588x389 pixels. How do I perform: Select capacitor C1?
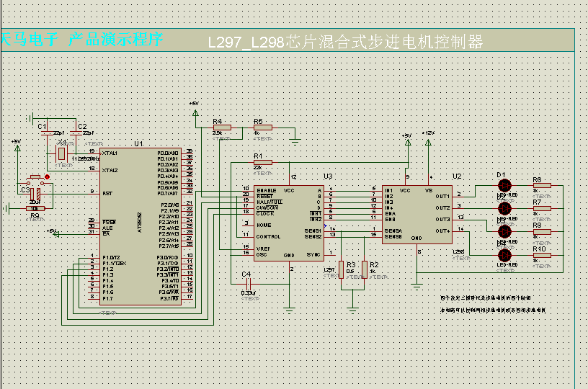47,133
